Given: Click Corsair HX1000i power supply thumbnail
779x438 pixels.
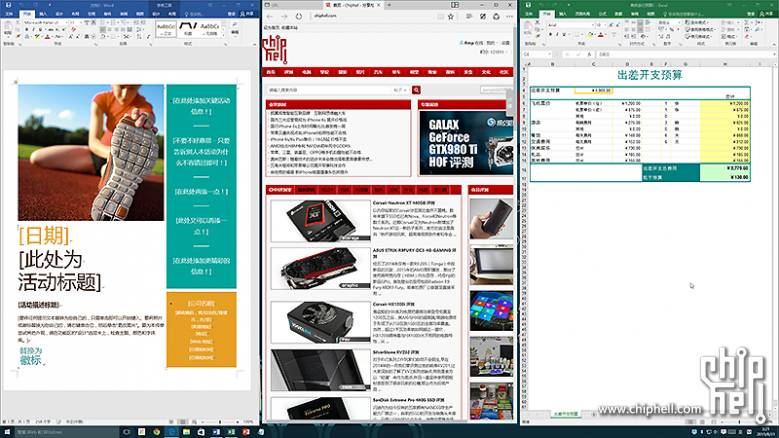Looking at the screenshot, I should pos(321,322).
